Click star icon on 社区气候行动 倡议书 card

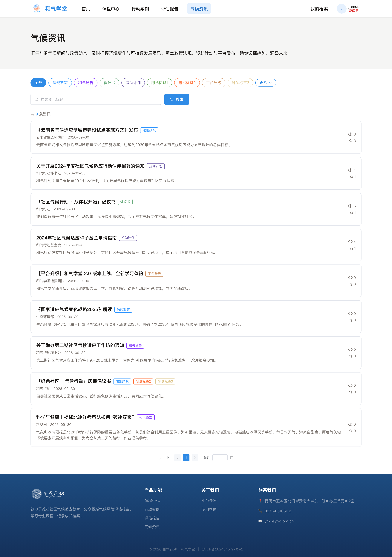click(351, 213)
